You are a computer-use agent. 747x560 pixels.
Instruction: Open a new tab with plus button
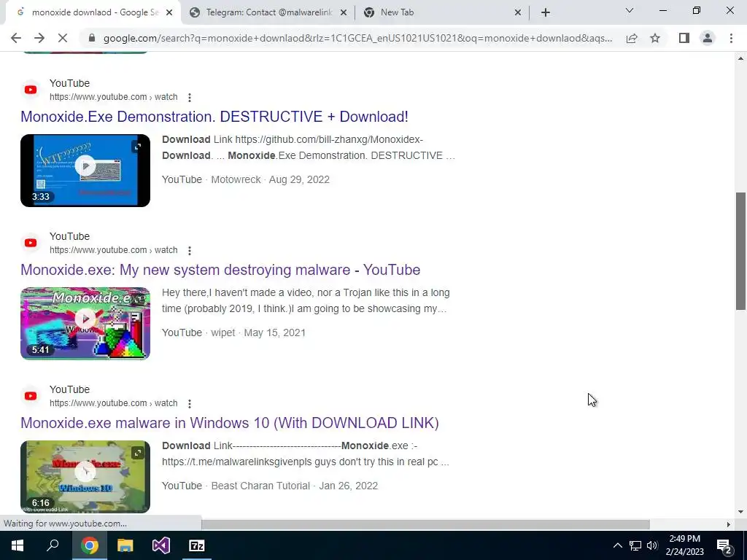[546, 12]
